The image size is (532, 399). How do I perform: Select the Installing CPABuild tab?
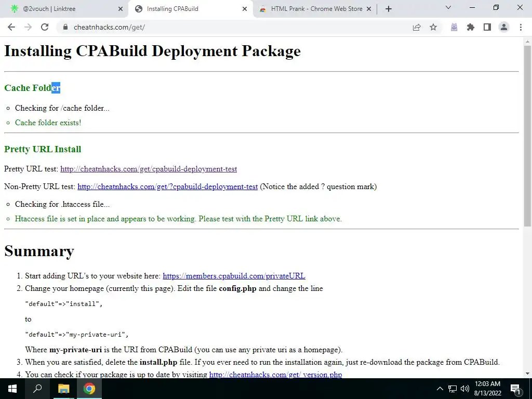coord(190,9)
